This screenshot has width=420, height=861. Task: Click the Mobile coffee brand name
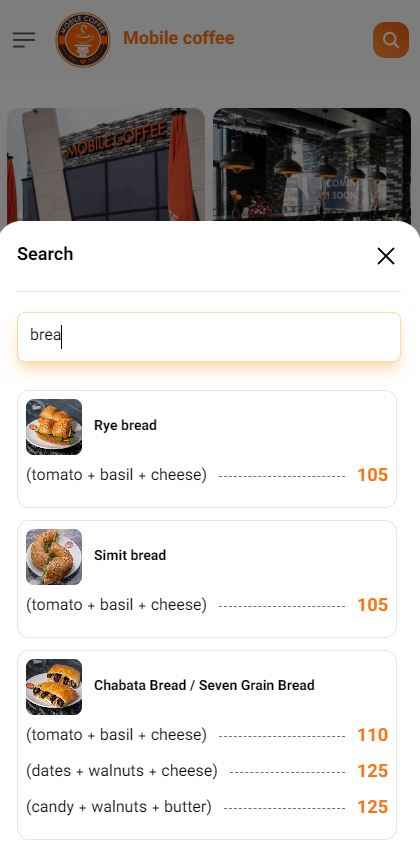(x=178, y=38)
